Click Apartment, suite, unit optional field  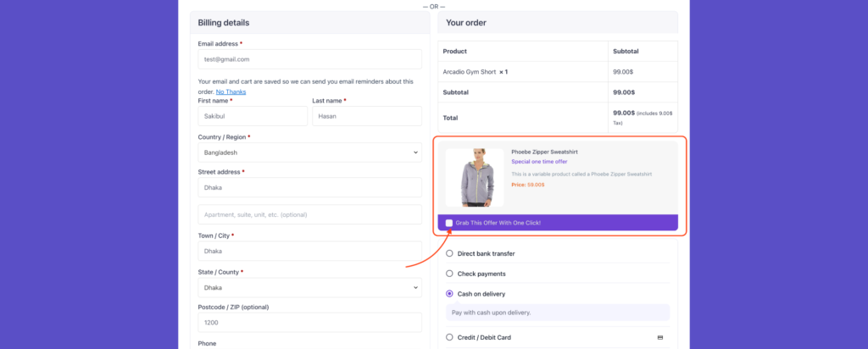[x=309, y=214]
